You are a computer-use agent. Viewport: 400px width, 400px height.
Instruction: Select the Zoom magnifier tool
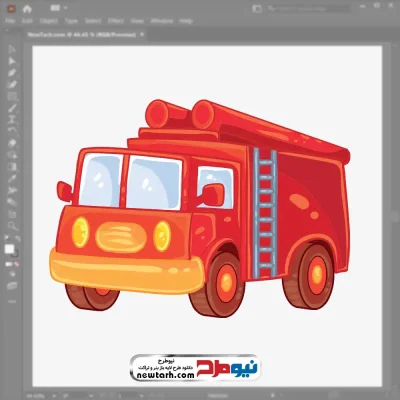(x=12, y=226)
